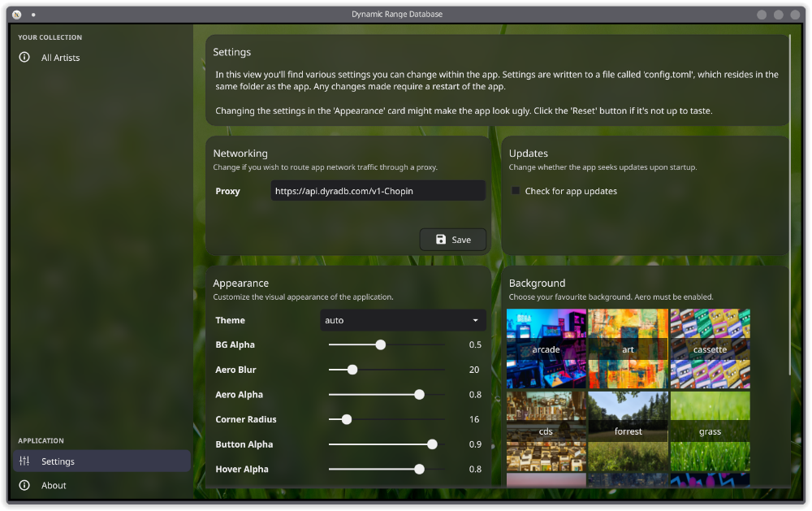Choose the arcade background thumbnail

coord(546,349)
